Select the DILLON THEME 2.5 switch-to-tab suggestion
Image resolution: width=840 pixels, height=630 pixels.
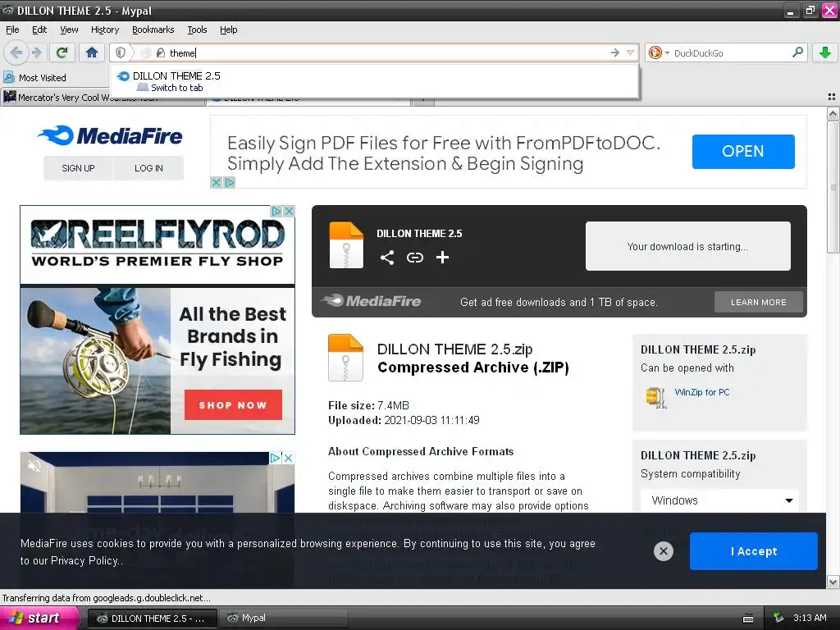374,81
